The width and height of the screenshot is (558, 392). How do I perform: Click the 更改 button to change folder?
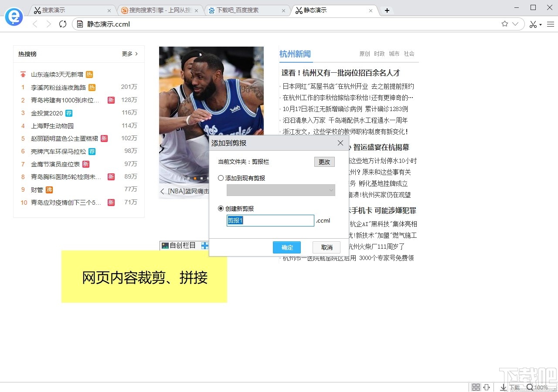point(324,161)
